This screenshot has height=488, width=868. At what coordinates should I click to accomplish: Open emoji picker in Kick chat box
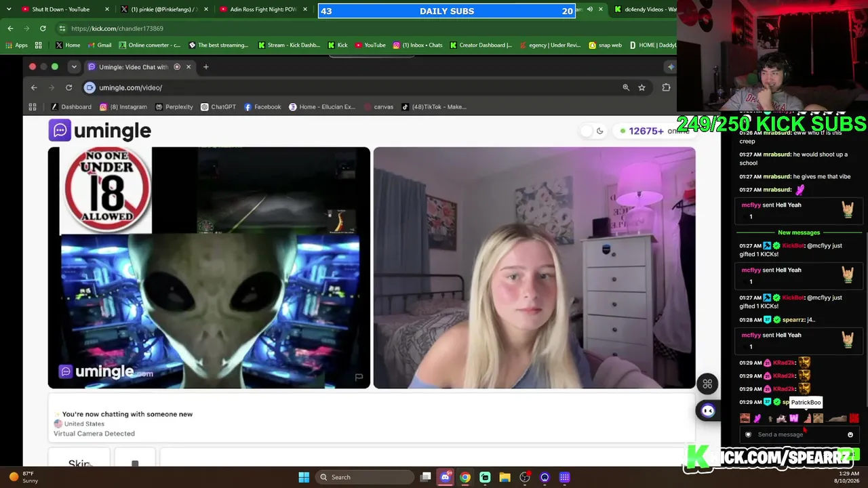click(x=850, y=434)
